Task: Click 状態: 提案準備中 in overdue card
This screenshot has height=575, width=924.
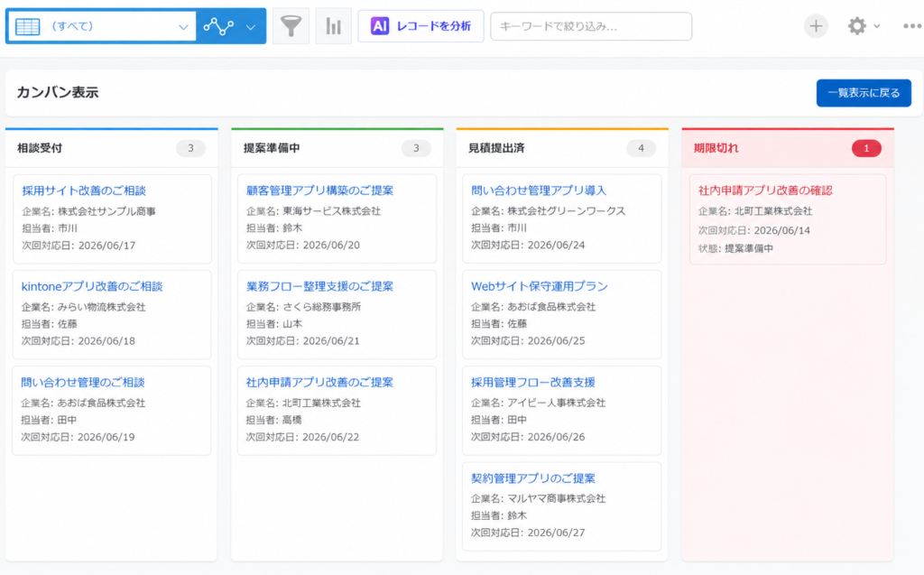Action: click(736, 248)
